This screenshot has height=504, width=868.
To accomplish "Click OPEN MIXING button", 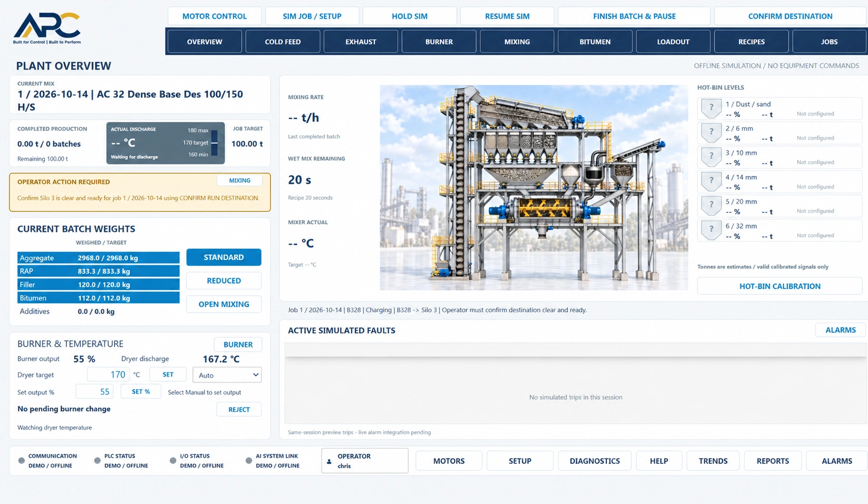I will tap(224, 304).
